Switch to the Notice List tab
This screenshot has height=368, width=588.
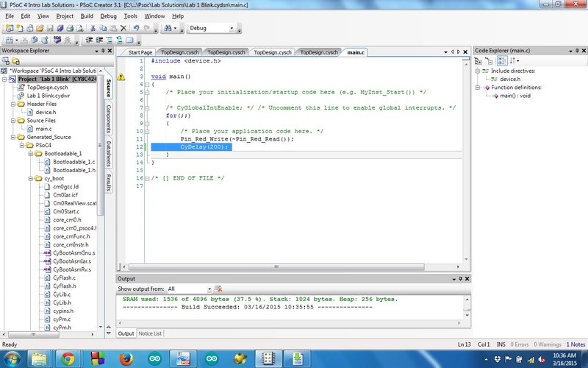[150, 333]
